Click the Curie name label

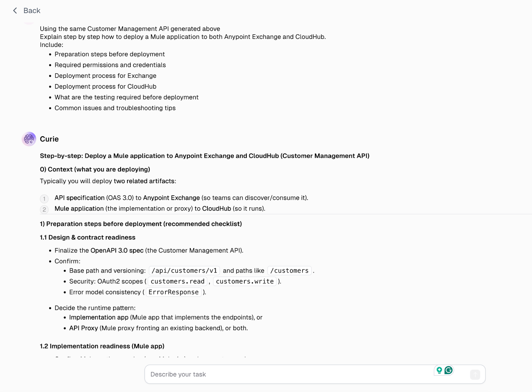pyautogui.click(x=49, y=139)
